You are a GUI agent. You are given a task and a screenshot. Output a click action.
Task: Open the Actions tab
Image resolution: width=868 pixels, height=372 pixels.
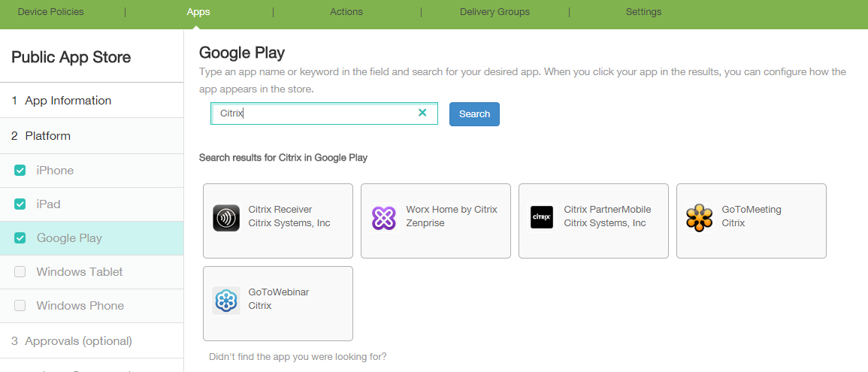click(x=346, y=11)
